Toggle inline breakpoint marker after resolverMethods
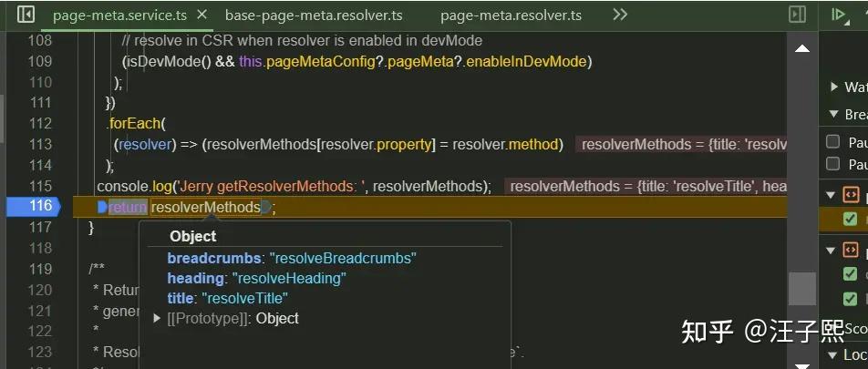This screenshot has width=868, height=369. (265, 208)
